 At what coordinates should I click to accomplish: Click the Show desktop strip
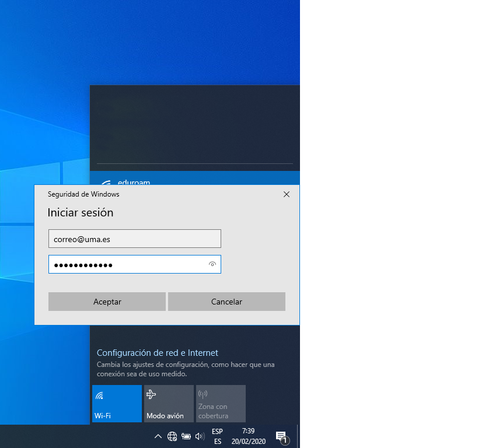[x=298, y=436]
